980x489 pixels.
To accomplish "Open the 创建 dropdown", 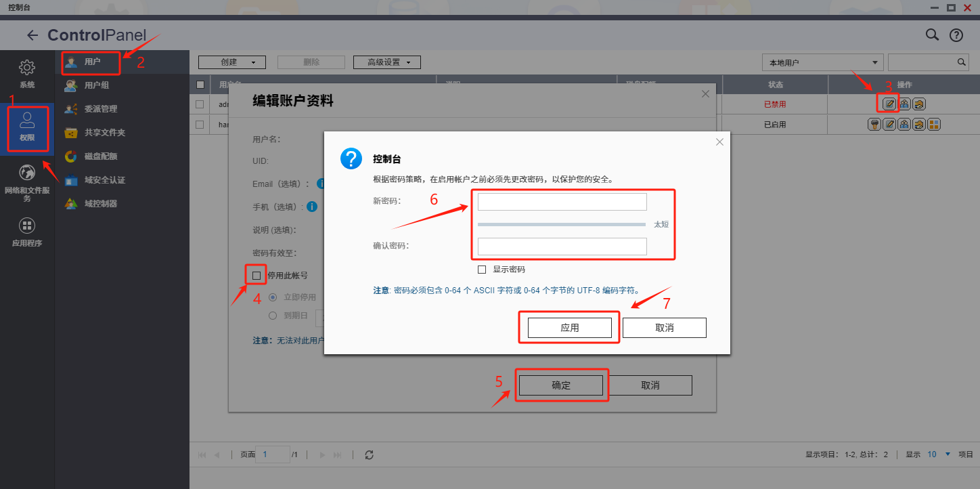I will click(231, 62).
